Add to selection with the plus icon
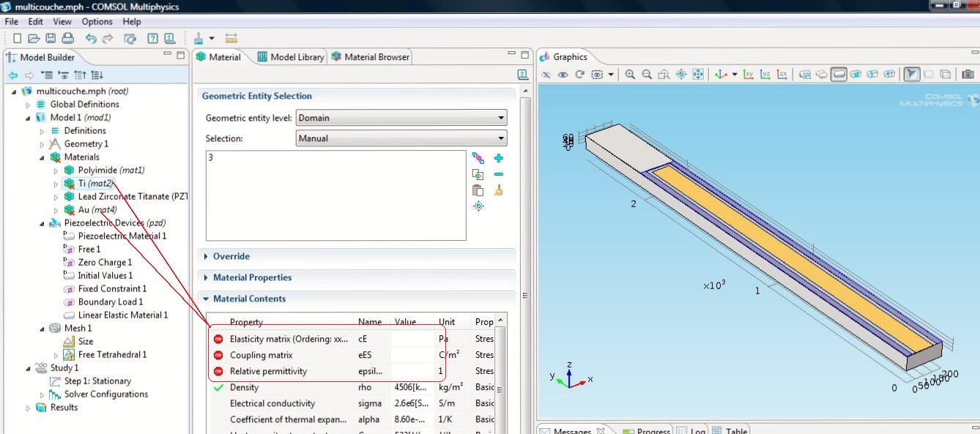The width and height of the screenshot is (980, 434). click(499, 158)
